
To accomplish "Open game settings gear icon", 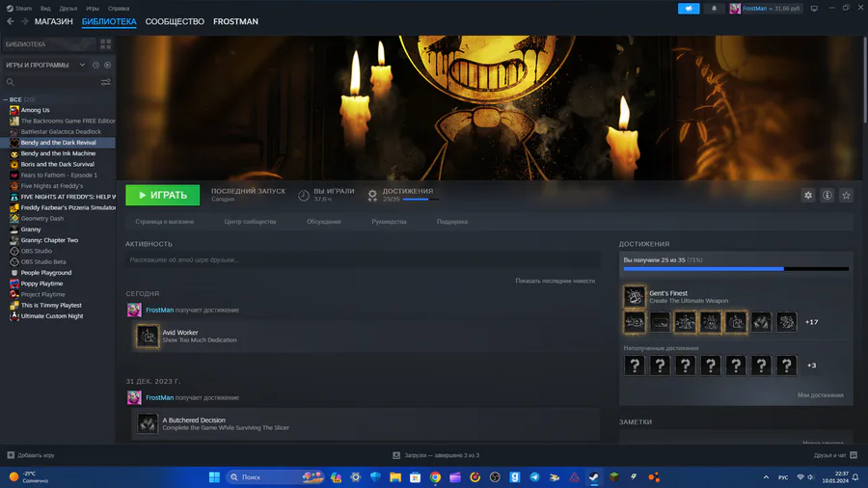I will coord(808,196).
